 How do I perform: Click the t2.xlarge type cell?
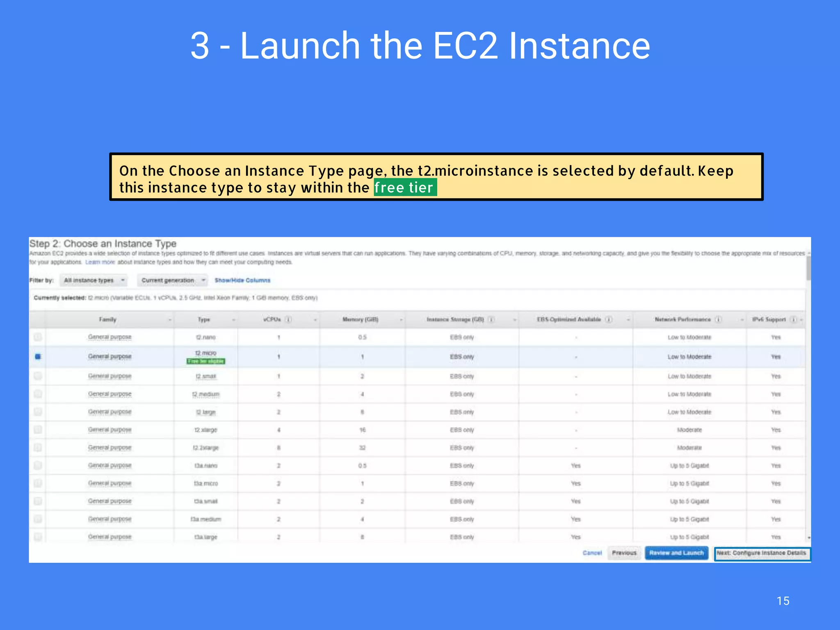pyautogui.click(x=206, y=430)
